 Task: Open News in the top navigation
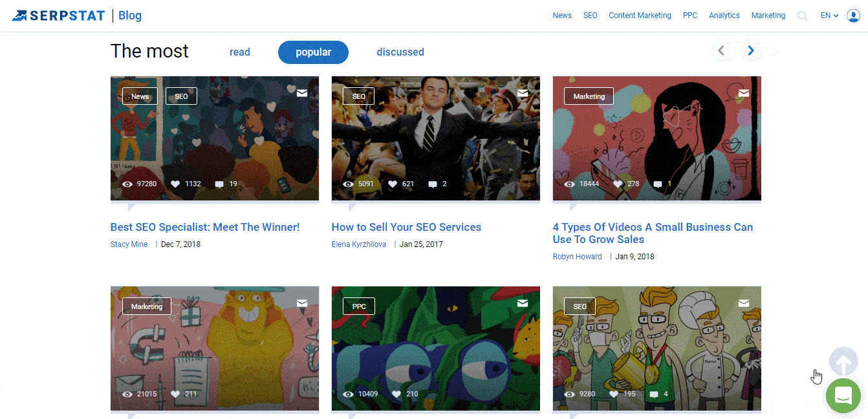562,16
